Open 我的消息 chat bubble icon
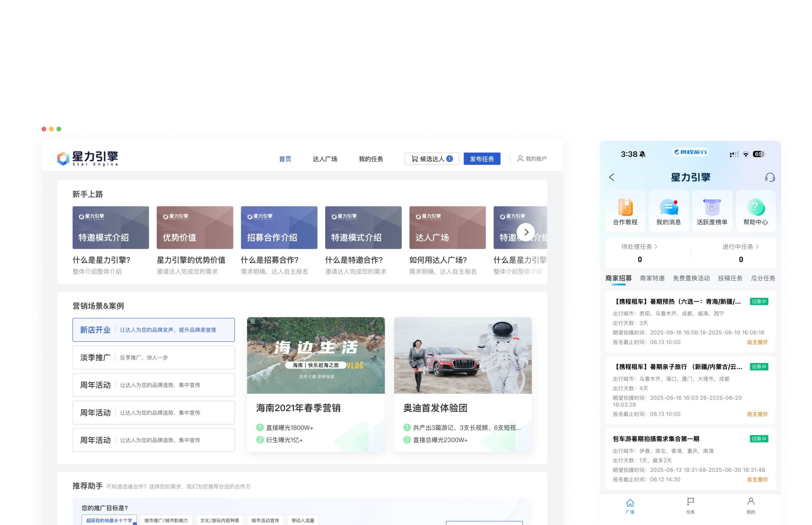 coord(669,208)
